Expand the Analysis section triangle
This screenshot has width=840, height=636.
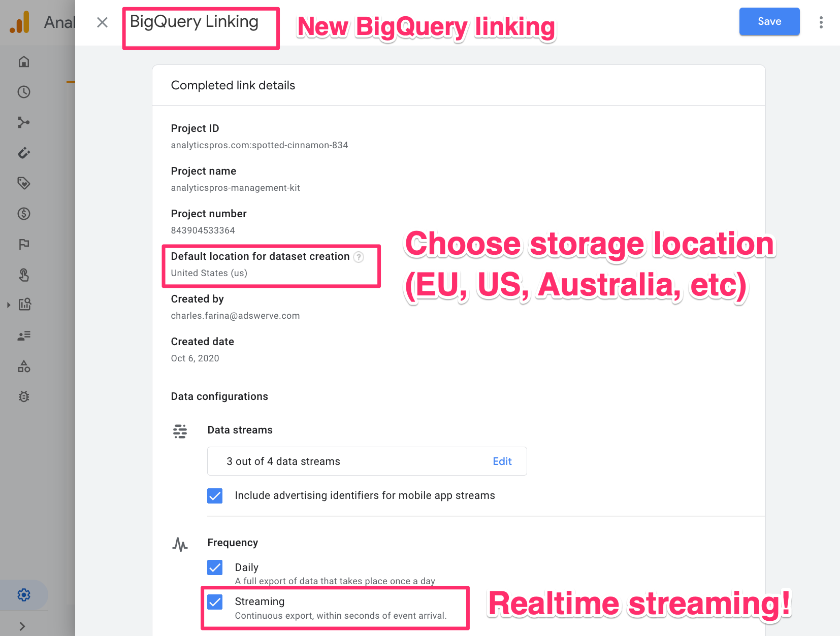[9, 305]
